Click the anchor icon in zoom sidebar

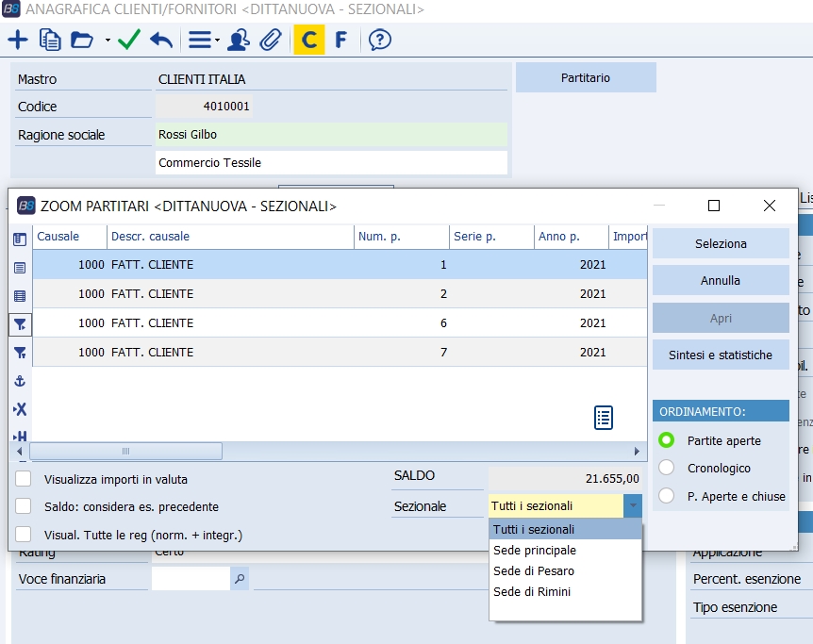[20, 381]
